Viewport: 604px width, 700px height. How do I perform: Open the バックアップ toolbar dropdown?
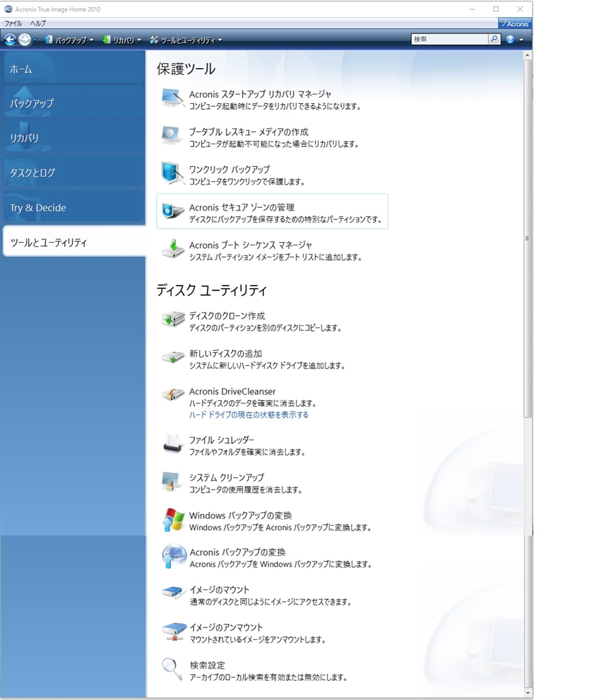click(x=69, y=40)
